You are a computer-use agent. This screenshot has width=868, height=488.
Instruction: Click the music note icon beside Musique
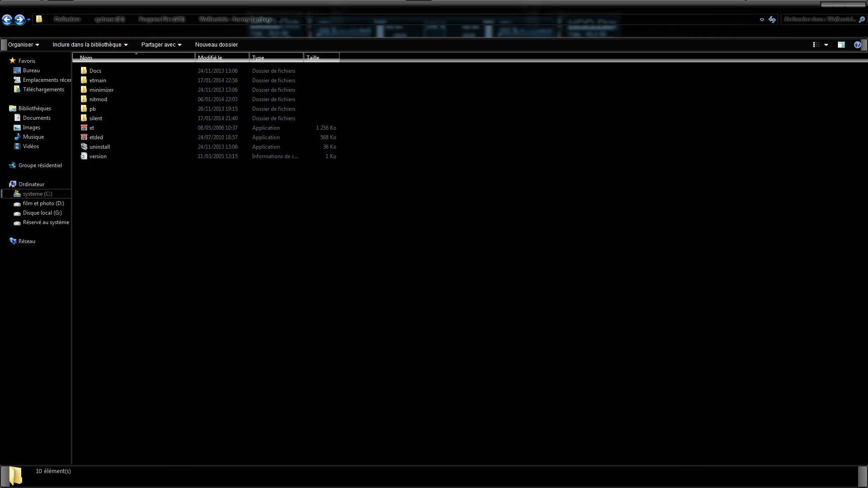tap(17, 136)
